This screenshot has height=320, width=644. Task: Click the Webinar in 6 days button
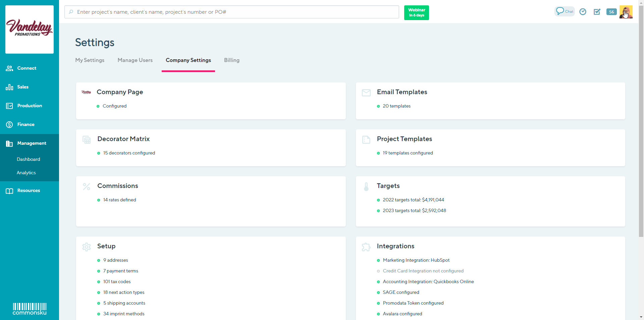pos(416,13)
